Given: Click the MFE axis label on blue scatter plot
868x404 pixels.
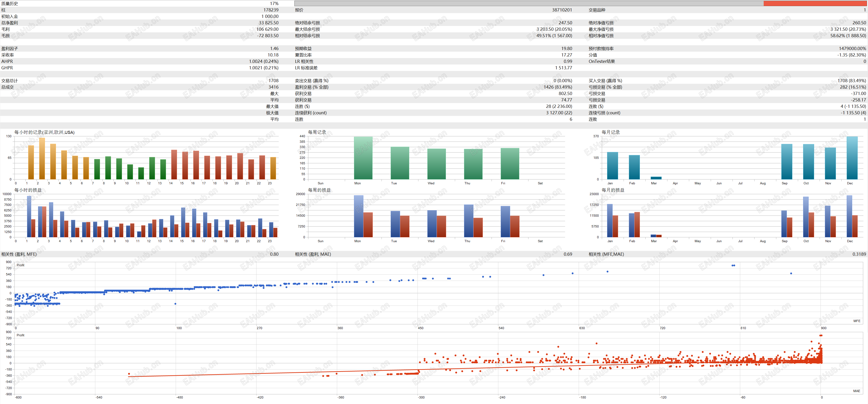Looking at the screenshot, I should (x=856, y=321).
